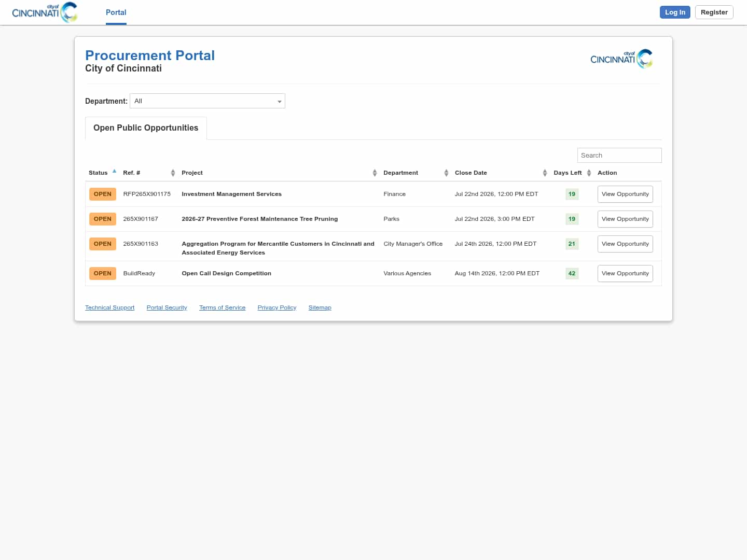The image size is (747, 560).
Task: View Opportunity for Open Call Design Competition
Action: (x=625, y=274)
